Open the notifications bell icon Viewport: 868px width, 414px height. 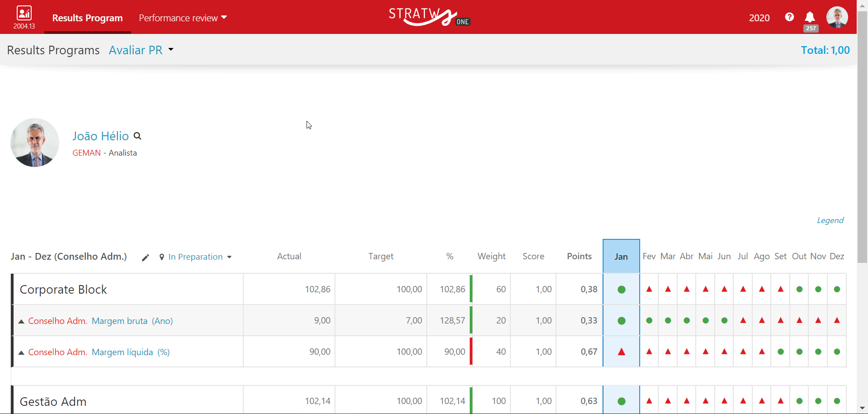[x=810, y=17]
